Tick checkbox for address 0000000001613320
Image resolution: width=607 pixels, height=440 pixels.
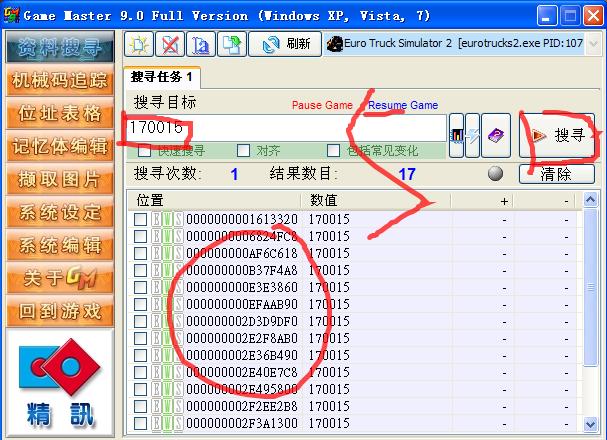140,219
